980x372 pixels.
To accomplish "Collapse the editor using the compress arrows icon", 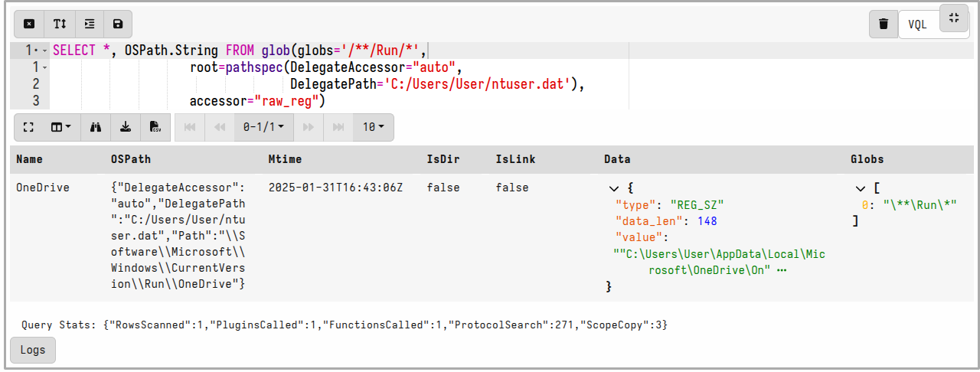I will coord(954,18).
